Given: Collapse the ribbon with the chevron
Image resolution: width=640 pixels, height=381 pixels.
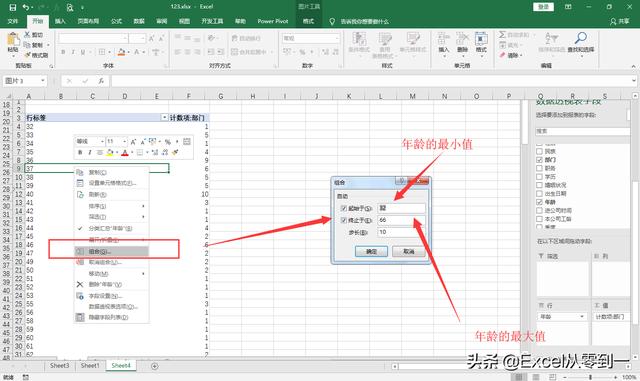Looking at the screenshot, I should pos(633,66).
